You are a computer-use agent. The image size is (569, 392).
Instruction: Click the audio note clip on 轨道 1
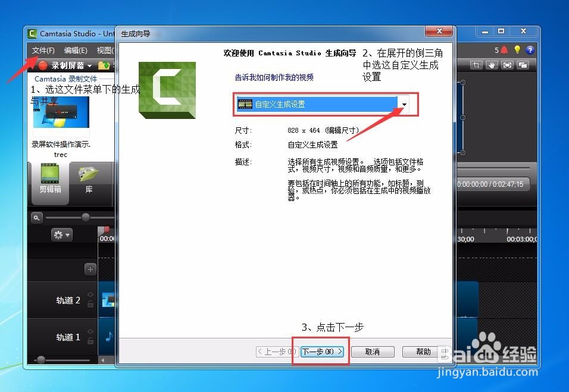107,337
